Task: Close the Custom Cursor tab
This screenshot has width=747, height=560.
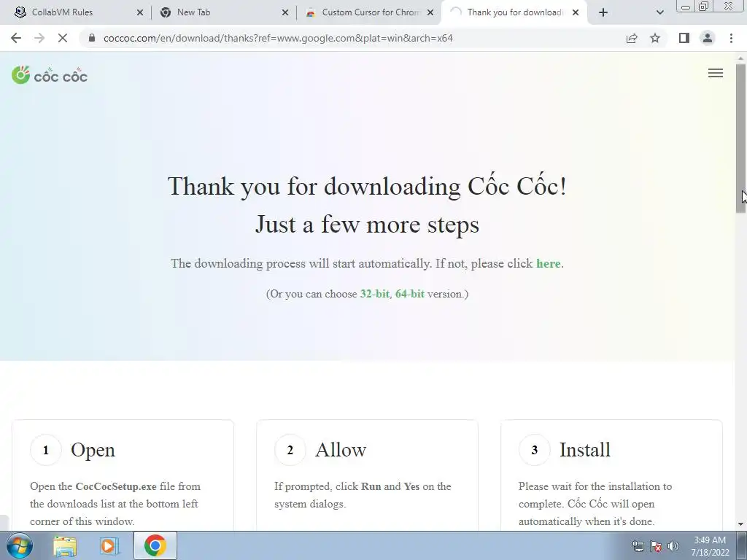Action: 430,12
